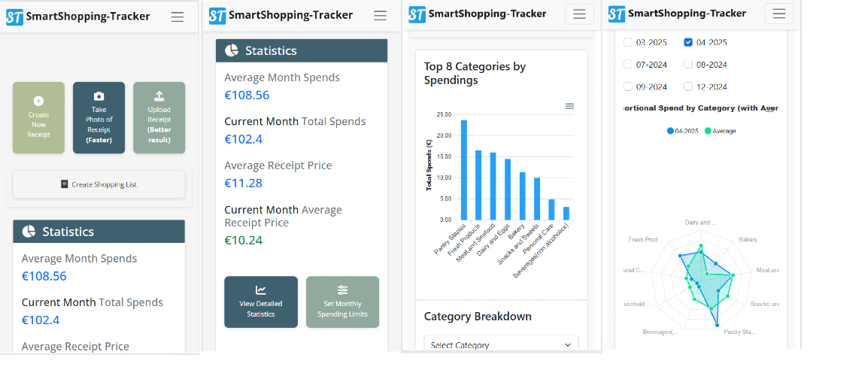868x376 pixels.
Task: Tick the 09-2024 checkbox
Action: click(x=628, y=86)
